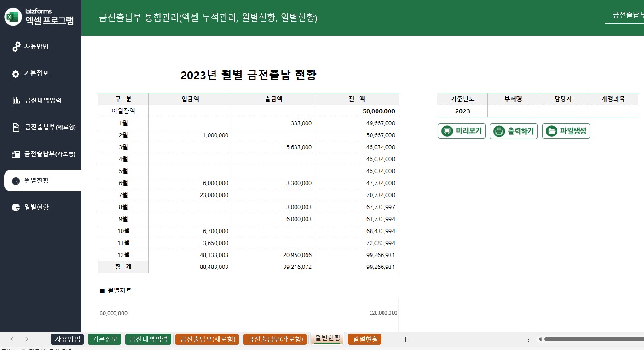Click the bizforms Excel logo icon
Viewport: 644px width, 350px height.
(13, 17)
